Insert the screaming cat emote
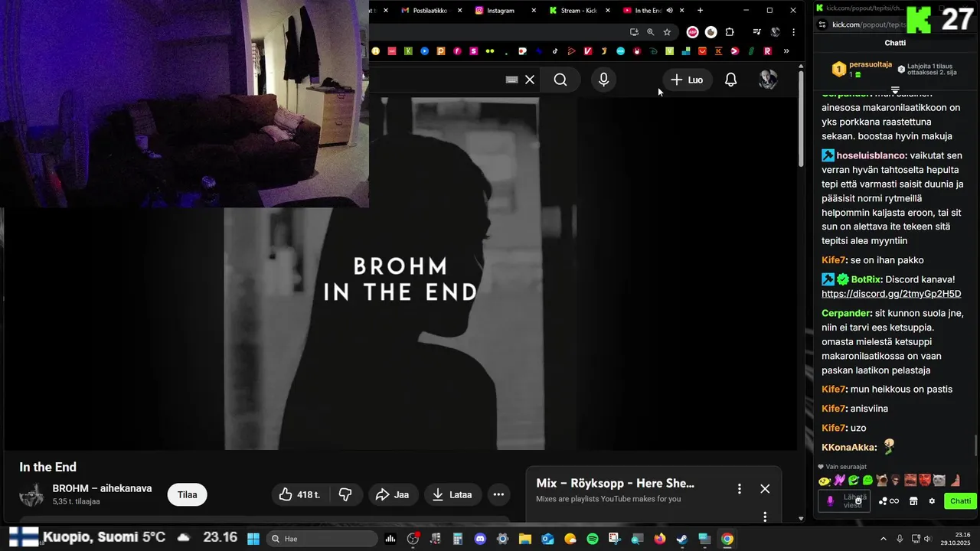This screenshot has width=980, height=551. [x=882, y=481]
